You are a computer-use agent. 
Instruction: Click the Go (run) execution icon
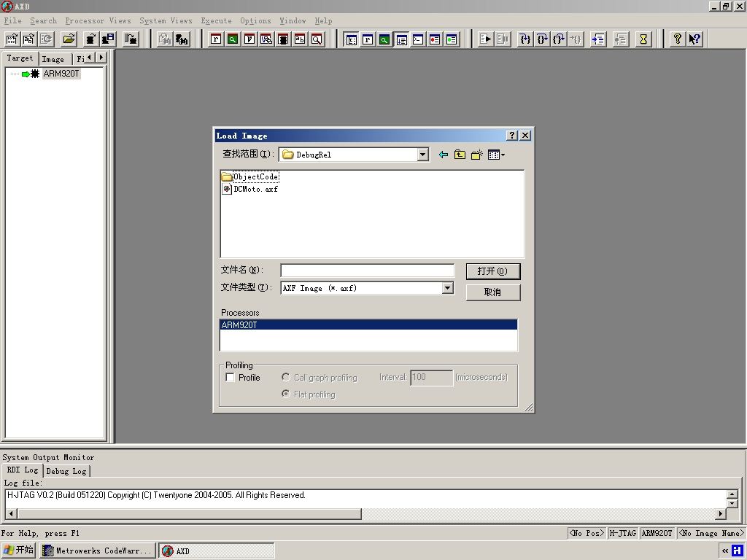(485, 39)
